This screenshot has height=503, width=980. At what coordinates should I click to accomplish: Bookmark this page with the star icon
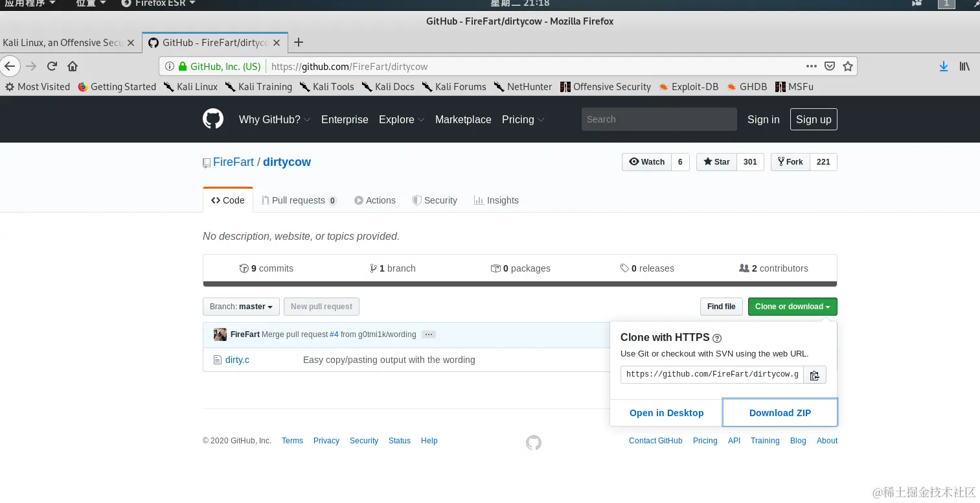[847, 66]
